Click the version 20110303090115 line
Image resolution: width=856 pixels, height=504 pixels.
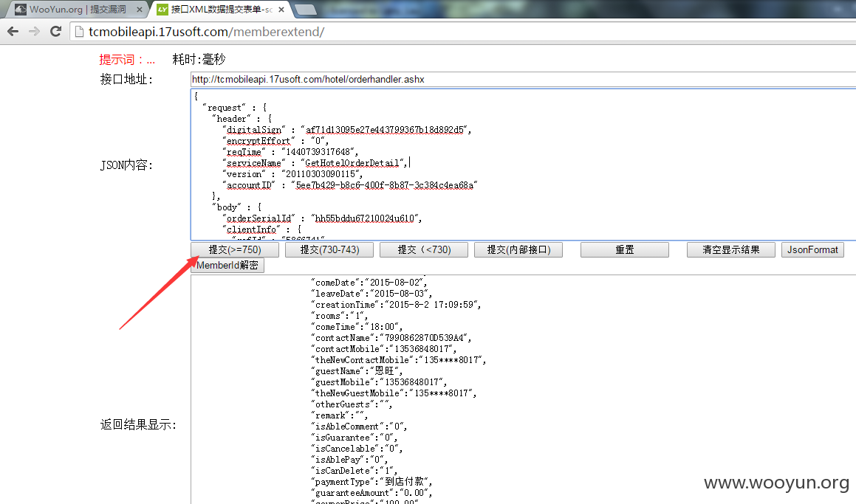(x=292, y=174)
